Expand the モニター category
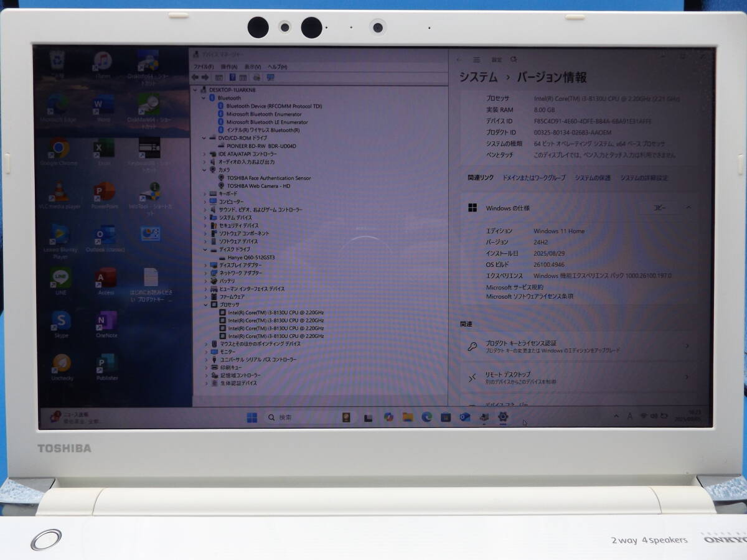The width and height of the screenshot is (747, 560). [206, 352]
